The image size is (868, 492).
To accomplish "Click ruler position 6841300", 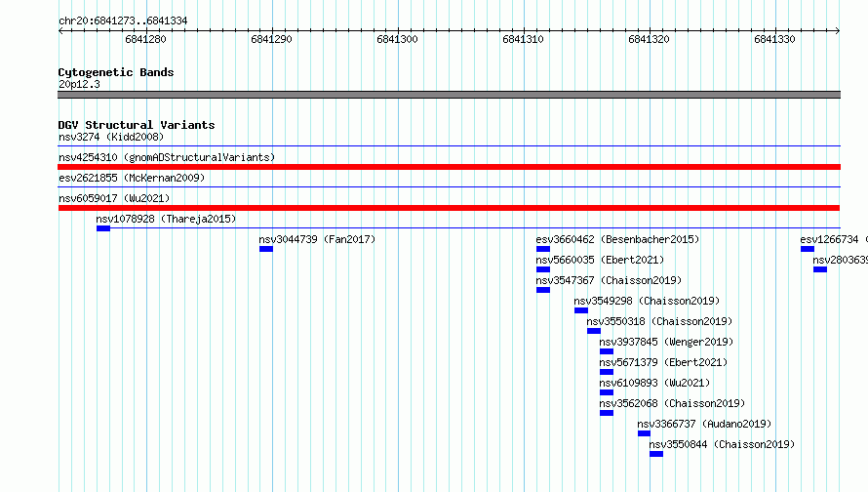I will coord(398,39).
